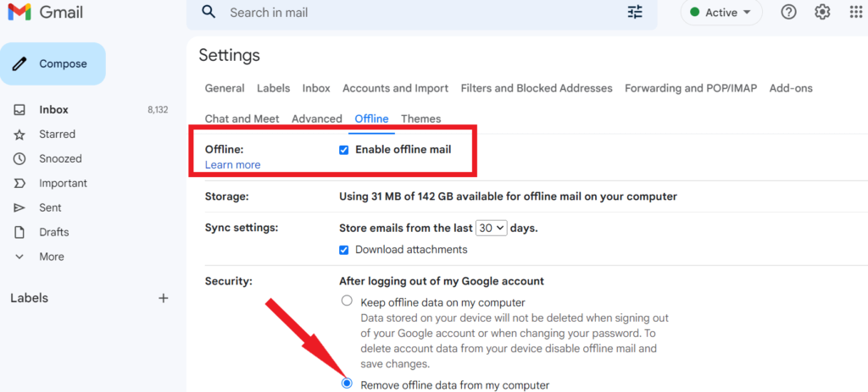Select Remove offline data from my computer
The image size is (868, 392).
[x=347, y=384]
